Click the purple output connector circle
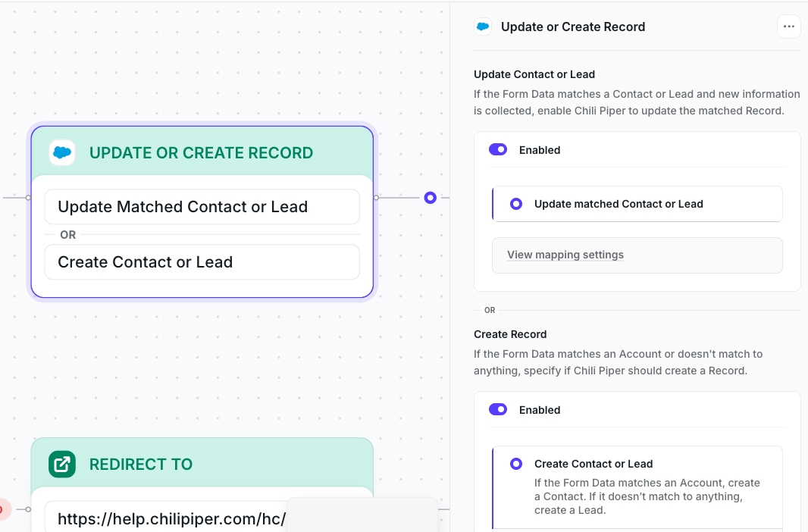Screen dimensions: 808x532 point(431,198)
